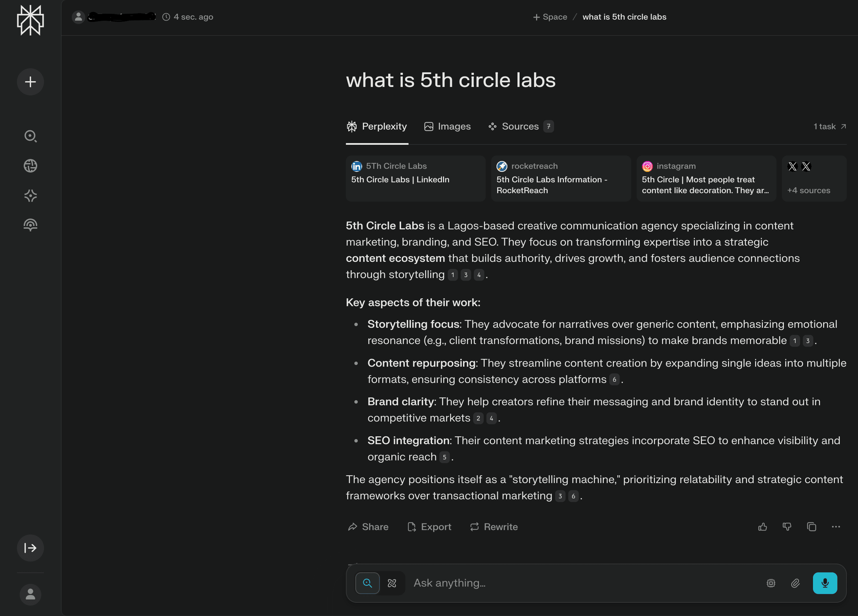Click the "Ask anything…" input field
858x616 pixels.
[583, 583]
